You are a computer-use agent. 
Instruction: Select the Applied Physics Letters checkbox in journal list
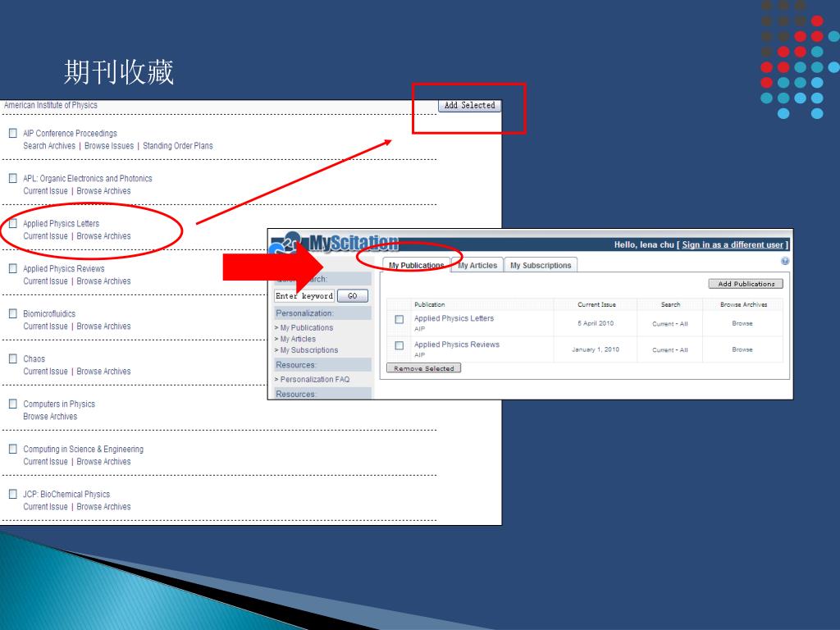pos(13,223)
